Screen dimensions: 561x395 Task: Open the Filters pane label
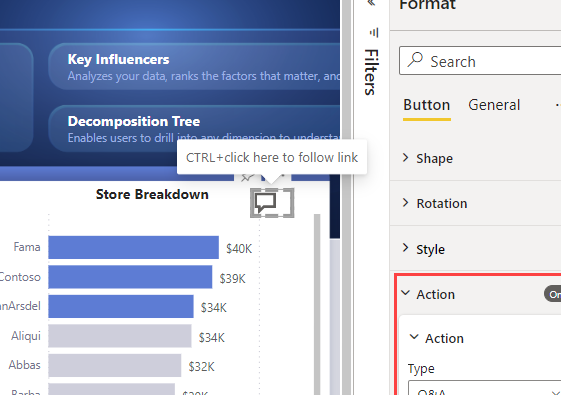371,72
